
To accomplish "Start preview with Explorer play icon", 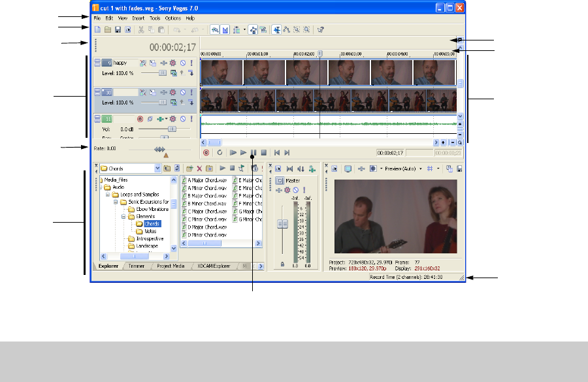I will [x=222, y=168].
